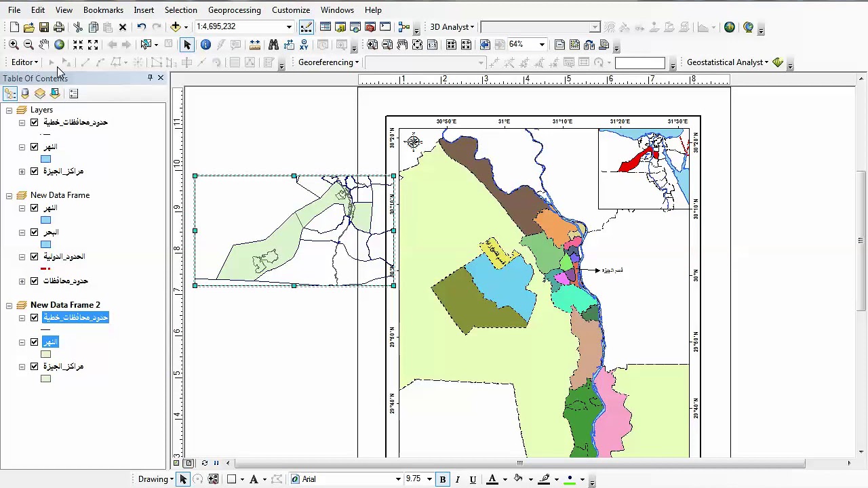
Task: Select the Zoom In tool
Action: tap(14, 45)
